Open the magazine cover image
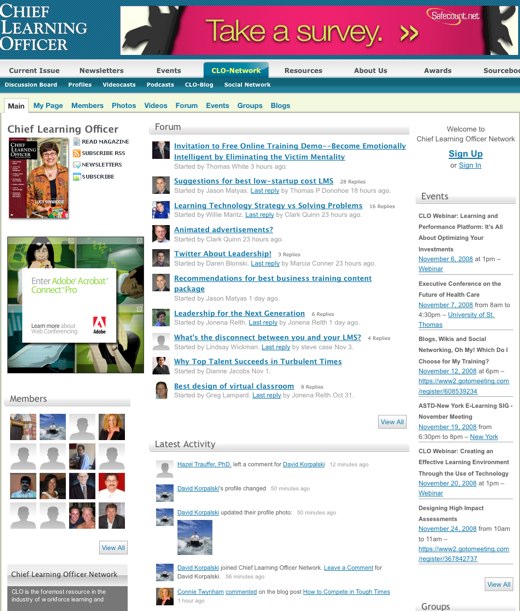Viewport: 520px width, 611px height. tap(39, 178)
